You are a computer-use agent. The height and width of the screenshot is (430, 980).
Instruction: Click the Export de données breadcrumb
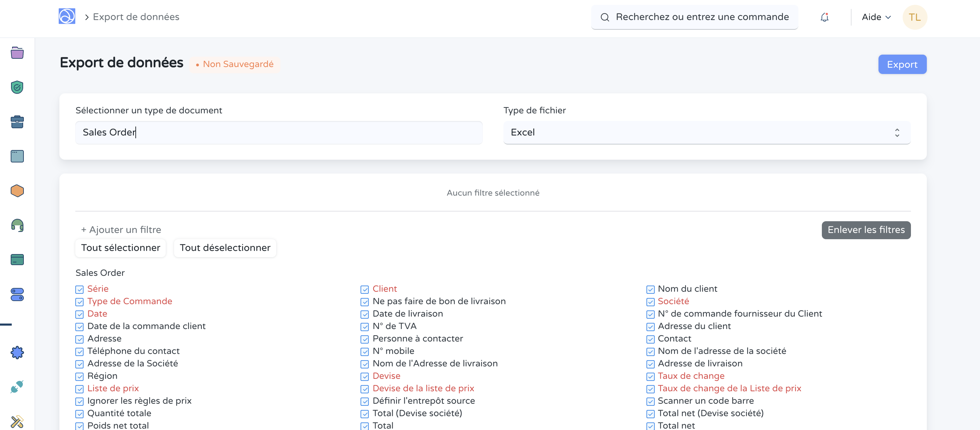pyautogui.click(x=136, y=17)
